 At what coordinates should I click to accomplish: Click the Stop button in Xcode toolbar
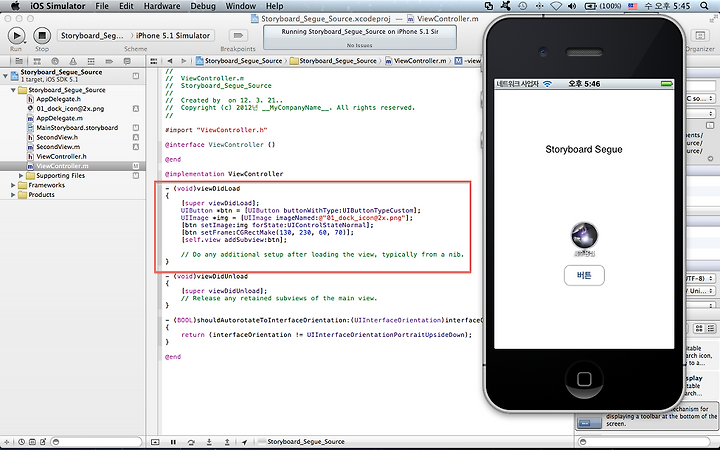[42, 35]
